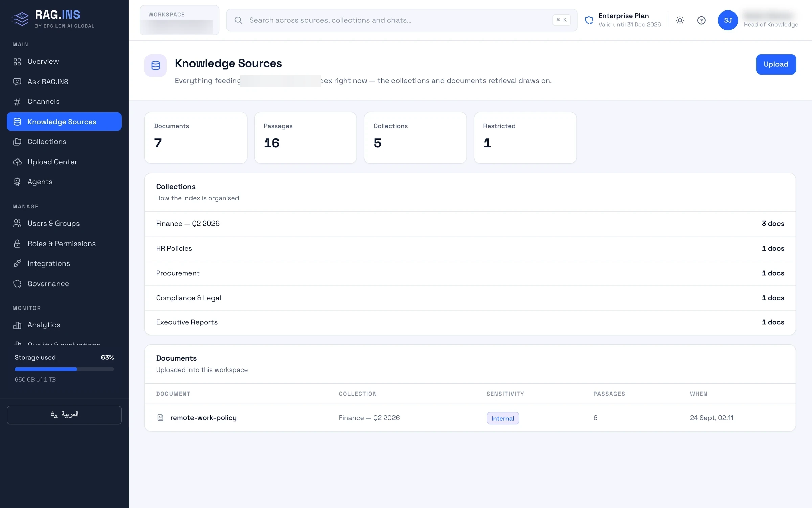Open Ask RAG.INS menu item

(x=64, y=82)
